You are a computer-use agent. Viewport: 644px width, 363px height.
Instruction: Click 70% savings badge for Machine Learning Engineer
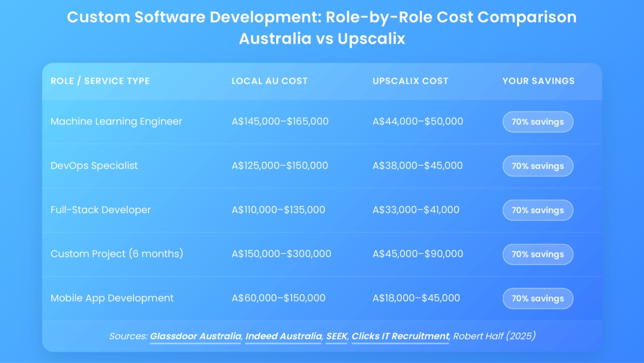tap(537, 122)
